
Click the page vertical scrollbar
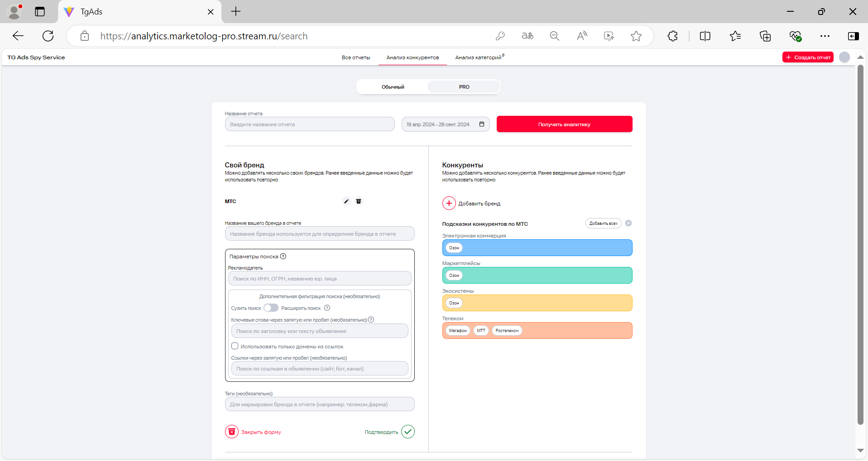860,244
